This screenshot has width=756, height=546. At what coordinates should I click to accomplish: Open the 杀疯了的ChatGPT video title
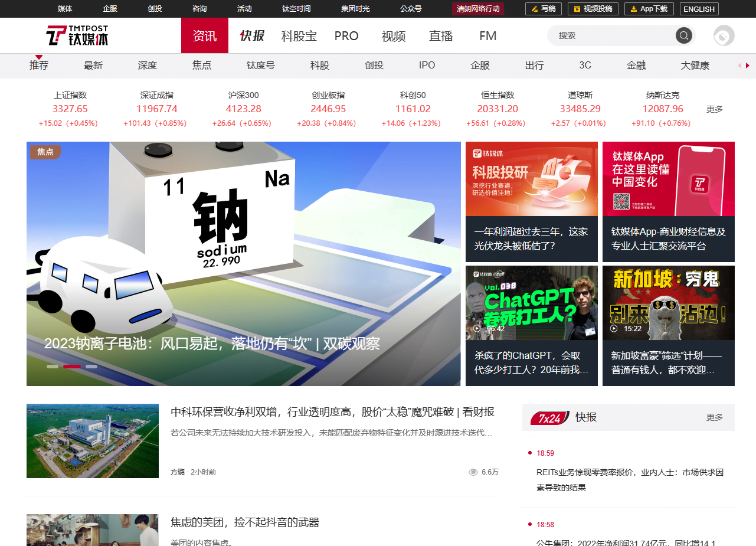(x=532, y=363)
